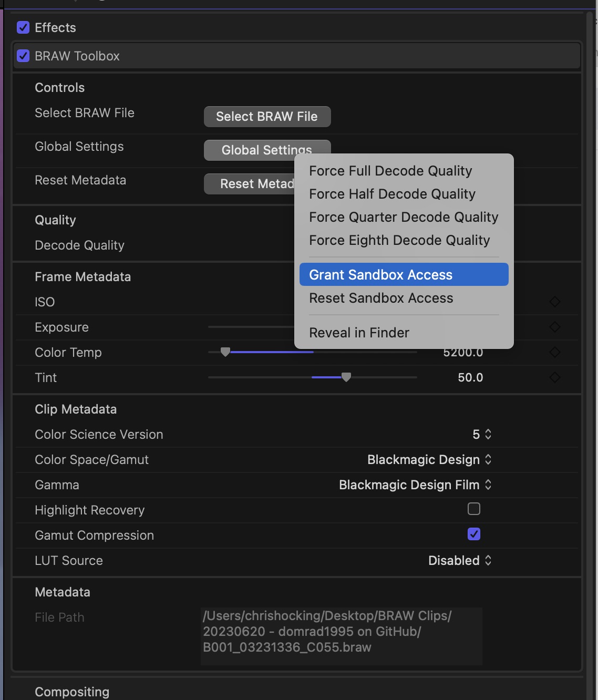Add keyframe for Exposure parameter
Screen dimensions: 598x700
coord(554,327)
